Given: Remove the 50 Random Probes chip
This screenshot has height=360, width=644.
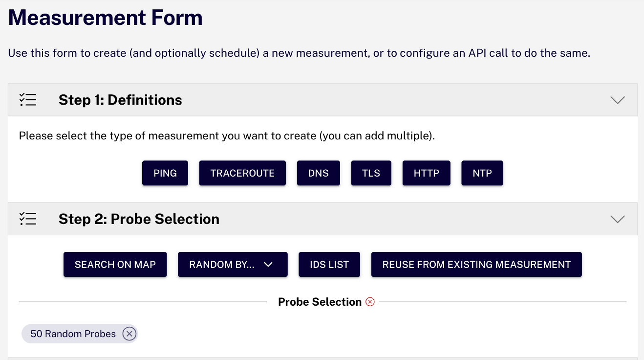Looking at the screenshot, I should pyautogui.click(x=129, y=334).
